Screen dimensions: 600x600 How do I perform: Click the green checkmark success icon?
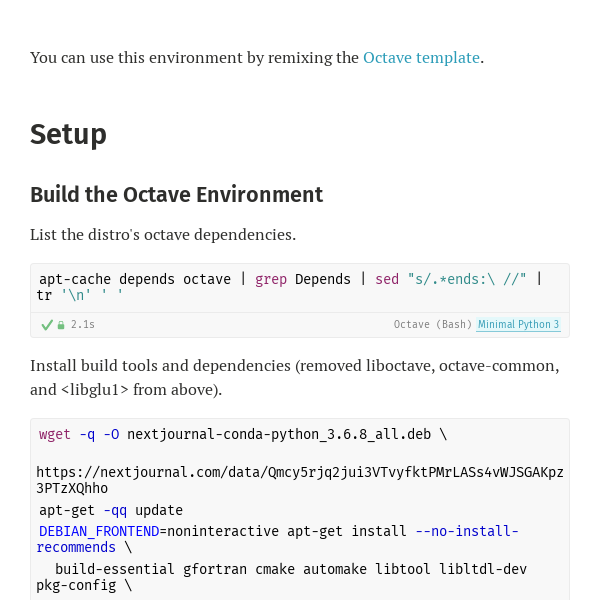click(x=47, y=325)
